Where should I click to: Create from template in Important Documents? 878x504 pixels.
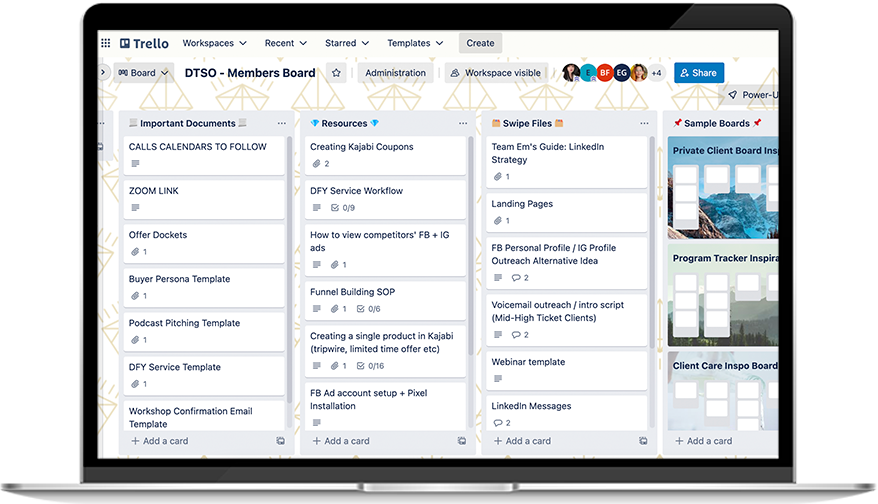click(281, 441)
